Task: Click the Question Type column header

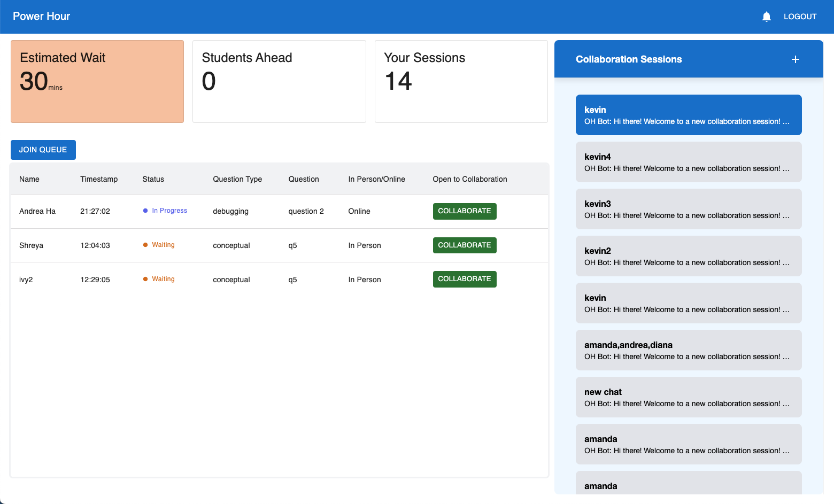Action: (237, 179)
